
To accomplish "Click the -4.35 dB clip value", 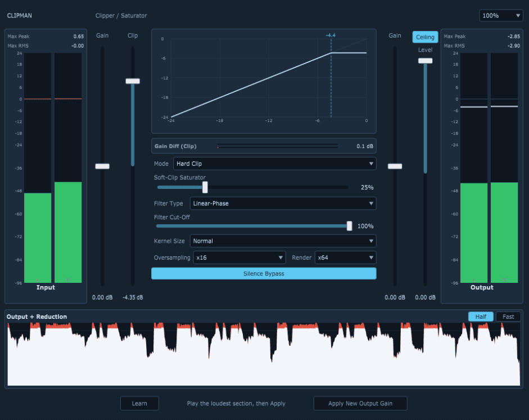I will point(133,297).
